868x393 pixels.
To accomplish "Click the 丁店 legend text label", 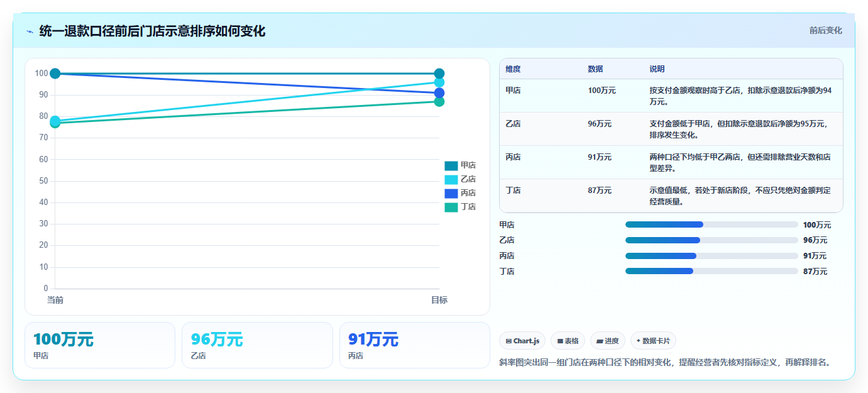I will (x=468, y=207).
